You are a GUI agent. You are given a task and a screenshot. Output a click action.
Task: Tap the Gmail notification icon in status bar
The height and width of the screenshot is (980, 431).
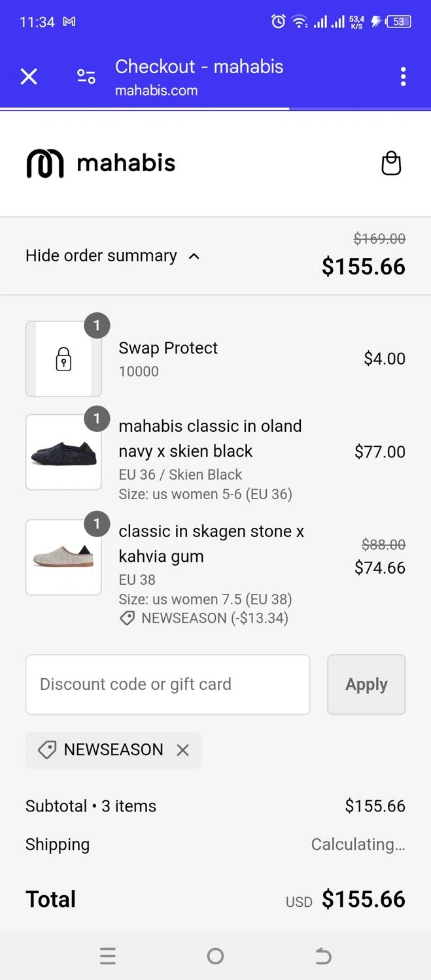(x=69, y=22)
